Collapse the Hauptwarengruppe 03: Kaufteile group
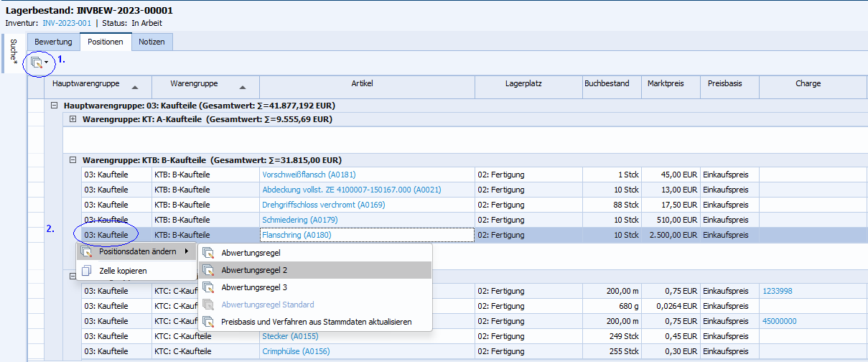 [x=54, y=106]
